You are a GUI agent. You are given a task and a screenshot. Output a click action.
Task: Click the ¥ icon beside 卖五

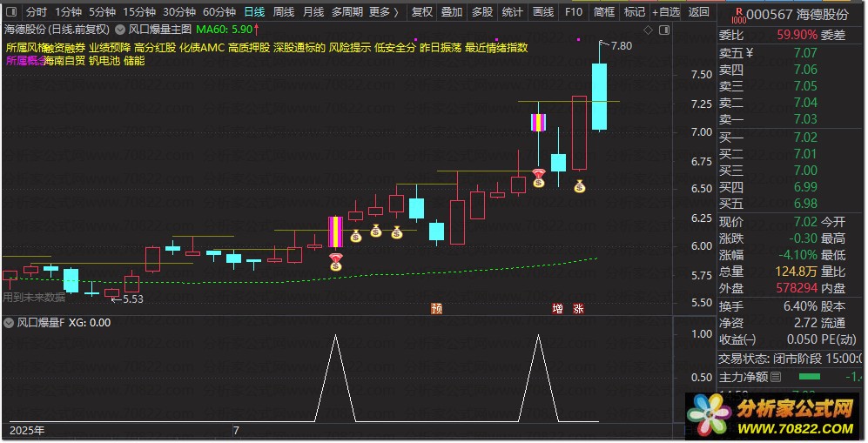pyautogui.click(x=750, y=53)
